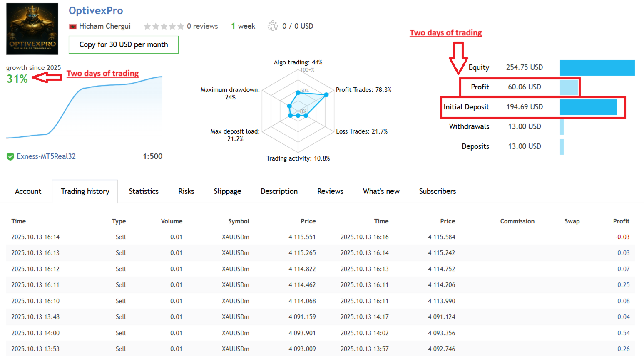Switch to the Account tab
This screenshot has width=644, height=356.
click(28, 191)
